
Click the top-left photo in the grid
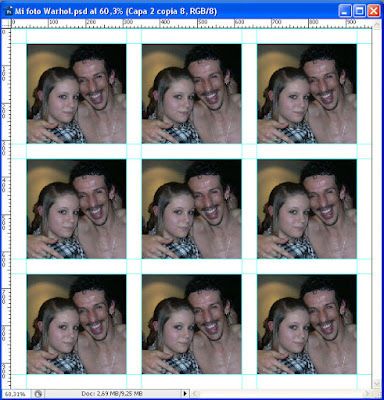[x=77, y=94]
